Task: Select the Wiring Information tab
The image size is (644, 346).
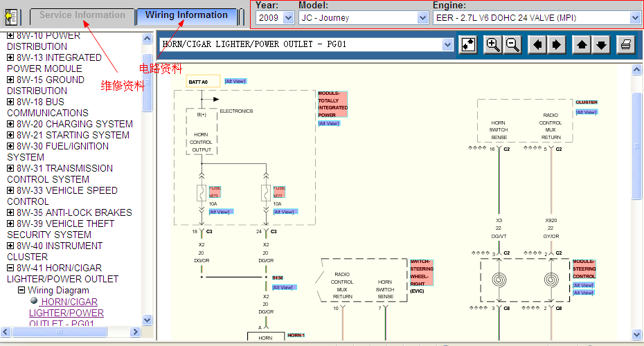Action: point(186,15)
